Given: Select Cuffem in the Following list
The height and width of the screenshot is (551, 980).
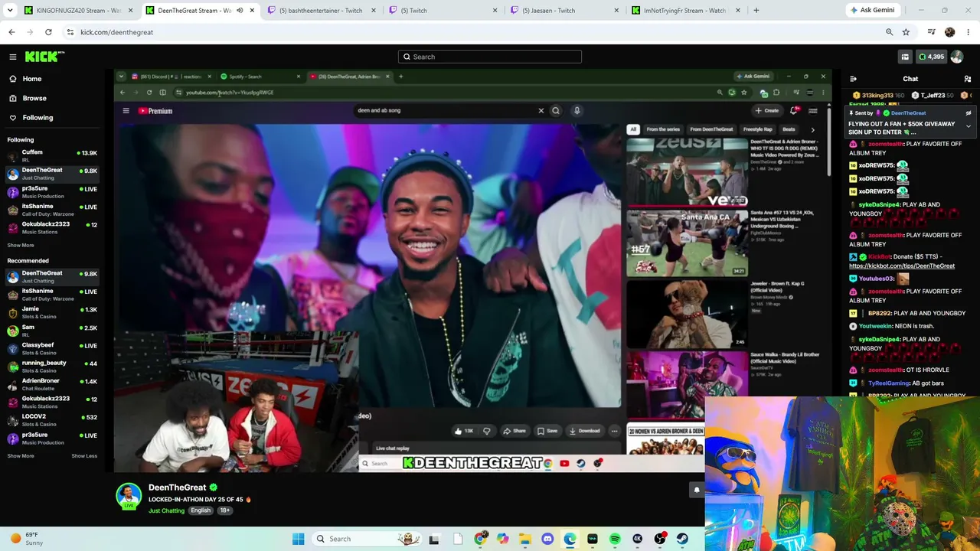Looking at the screenshot, I should point(52,155).
